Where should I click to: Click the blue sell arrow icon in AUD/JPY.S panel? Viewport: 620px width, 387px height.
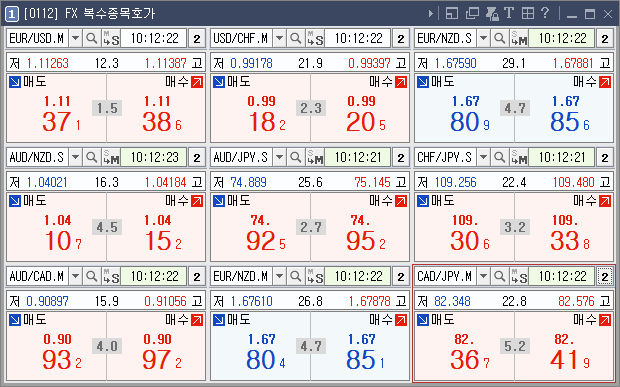coord(219,201)
